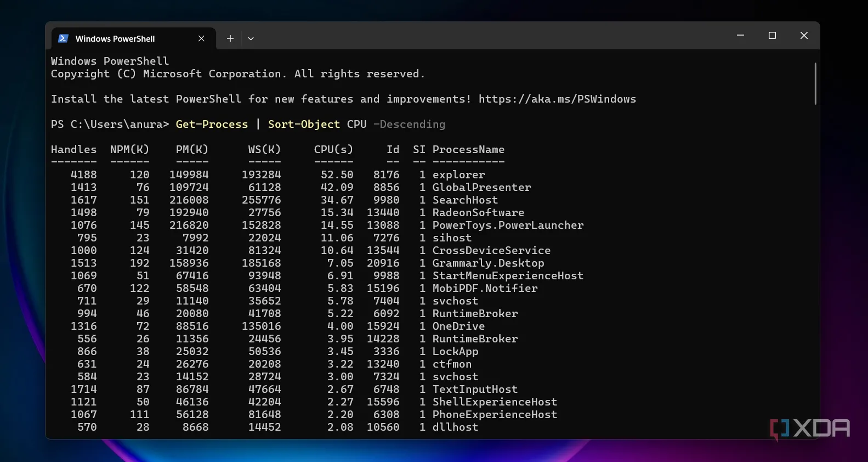868x462 pixels.
Task: Minimize the terminal window
Action: click(740, 35)
